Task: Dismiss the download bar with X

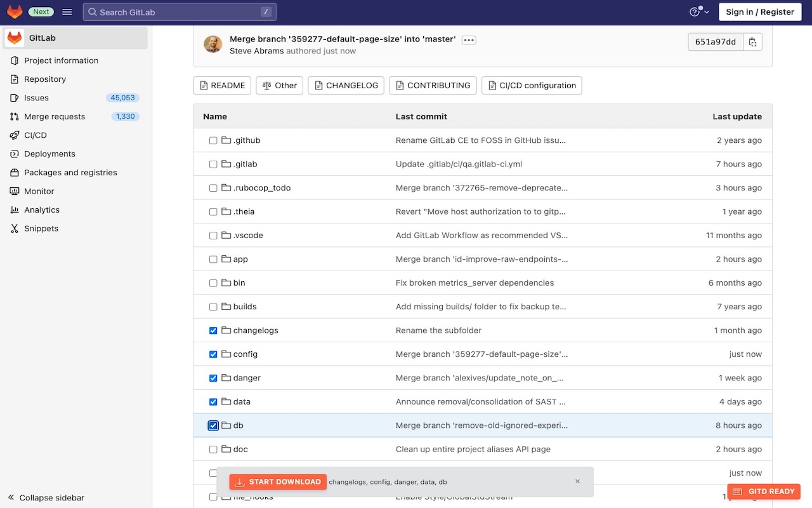Action: (577, 481)
